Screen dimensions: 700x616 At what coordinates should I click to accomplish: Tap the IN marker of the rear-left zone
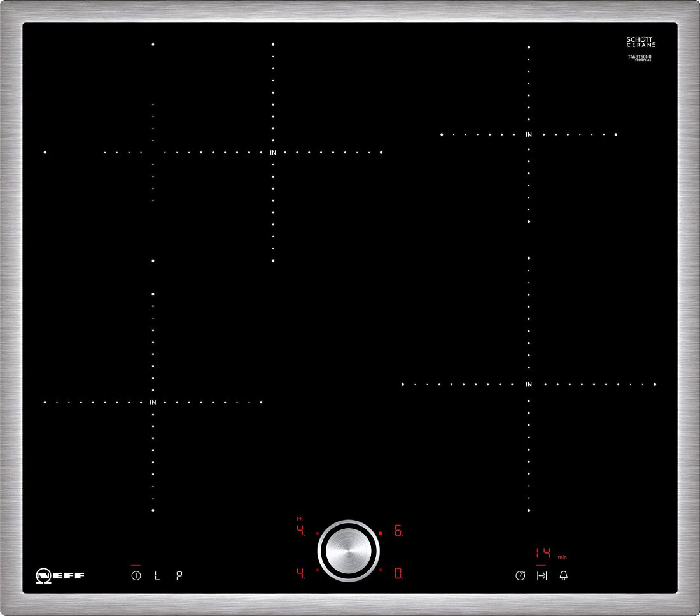click(x=273, y=153)
